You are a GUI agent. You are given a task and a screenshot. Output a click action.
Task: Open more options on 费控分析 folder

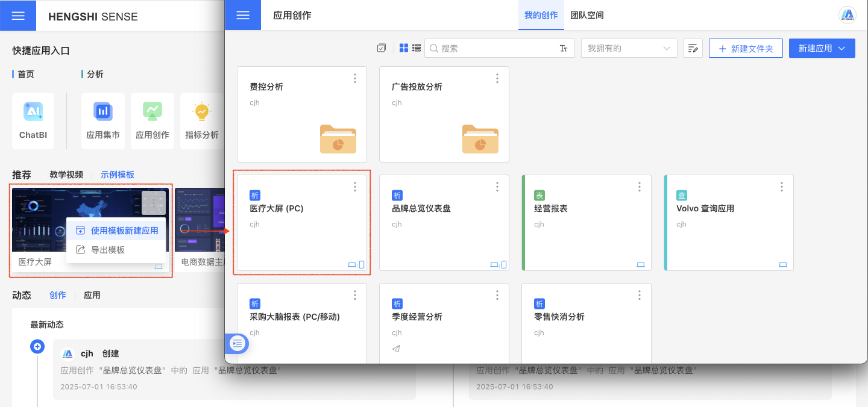click(355, 78)
